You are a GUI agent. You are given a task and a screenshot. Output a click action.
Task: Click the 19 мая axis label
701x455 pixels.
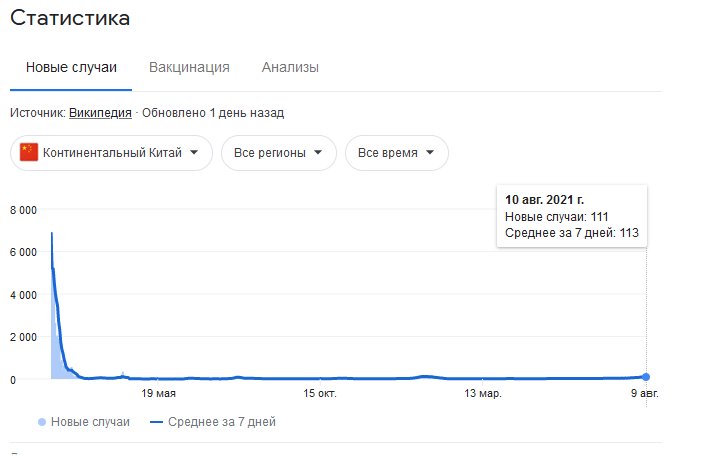pos(160,394)
